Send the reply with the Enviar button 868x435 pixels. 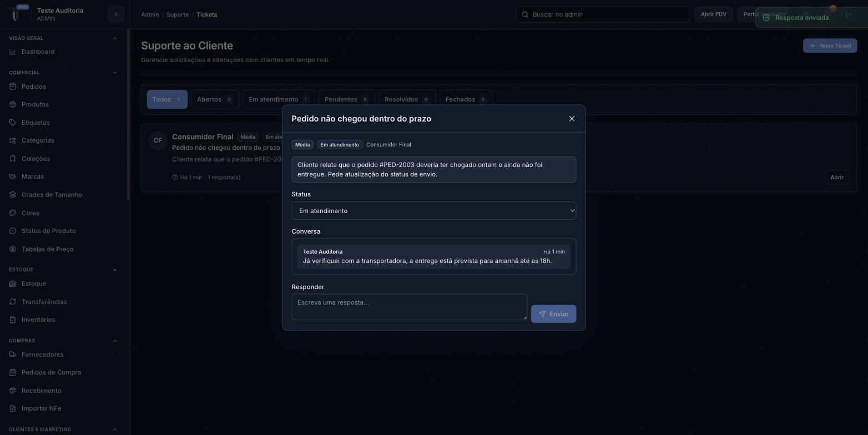[x=553, y=314]
